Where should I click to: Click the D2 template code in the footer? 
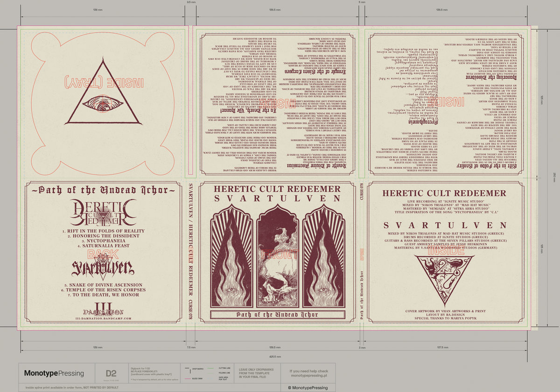[x=111, y=373]
